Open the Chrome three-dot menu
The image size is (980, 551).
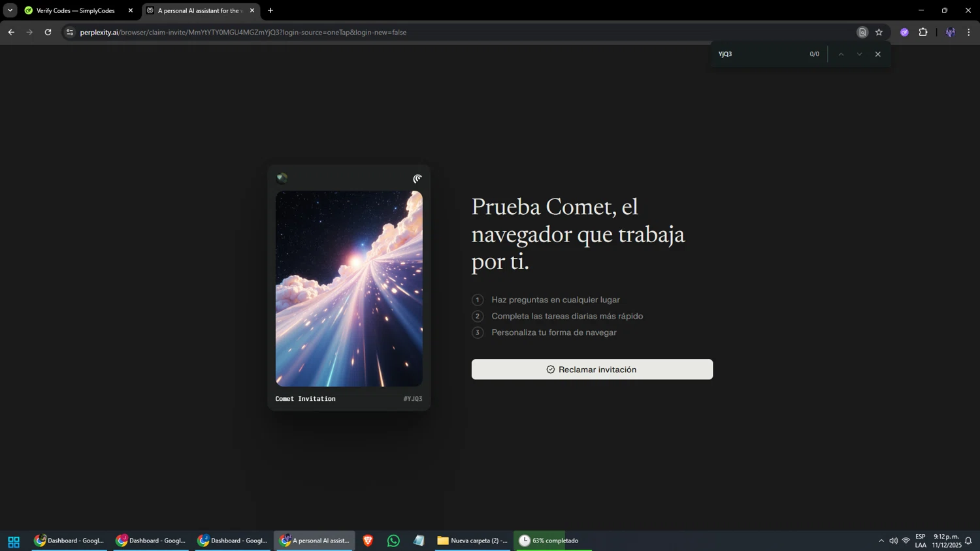[969, 32]
